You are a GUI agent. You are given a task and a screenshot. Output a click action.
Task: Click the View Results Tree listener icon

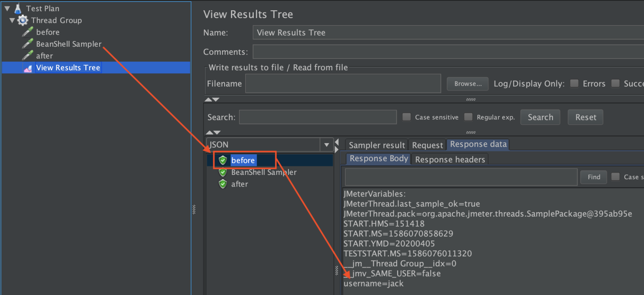point(28,68)
